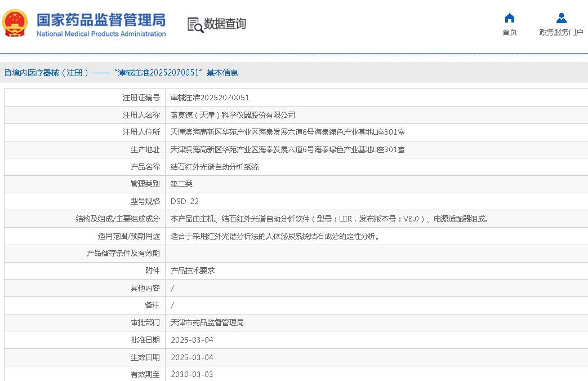Screen dimensions: 588x381
Task: Click the expiry date 2030-03-03
Action: coord(191,374)
